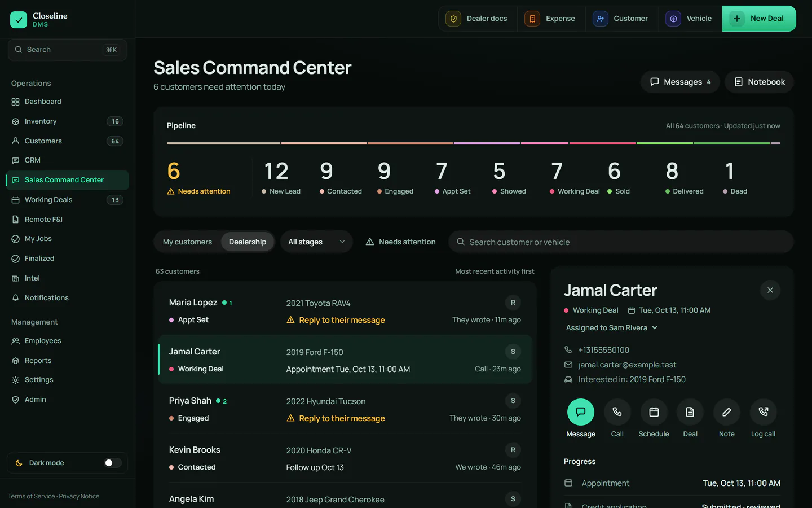The height and width of the screenshot is (508, 812).
Task: Open Reports in the sidebar
Action: [67, 361]
